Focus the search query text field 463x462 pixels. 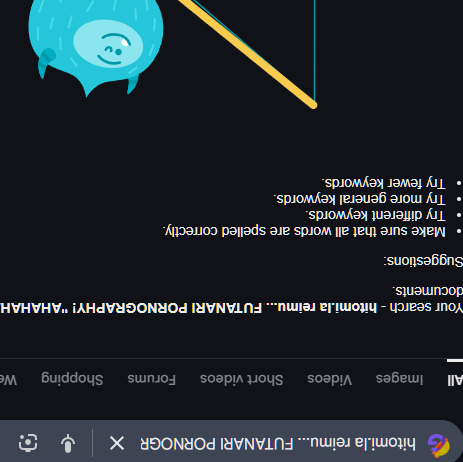pyautogui.click(x=278, y=444)
